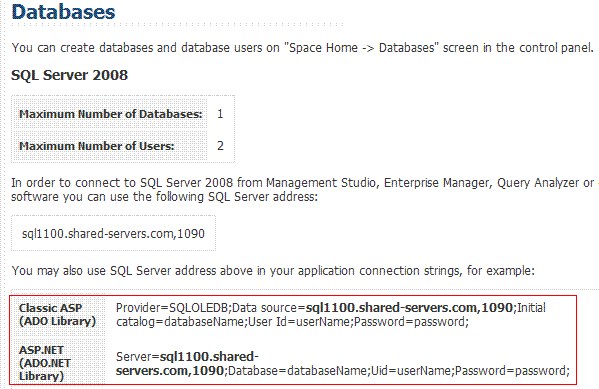Click the Maximum Number of Users value 2

pos(220,146)
